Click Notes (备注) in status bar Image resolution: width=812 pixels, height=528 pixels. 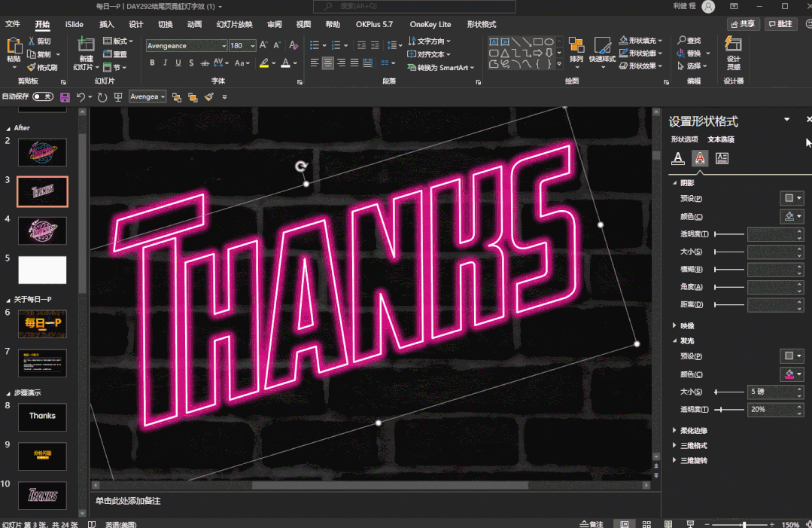pyautogui.click(x=592, y=524)
